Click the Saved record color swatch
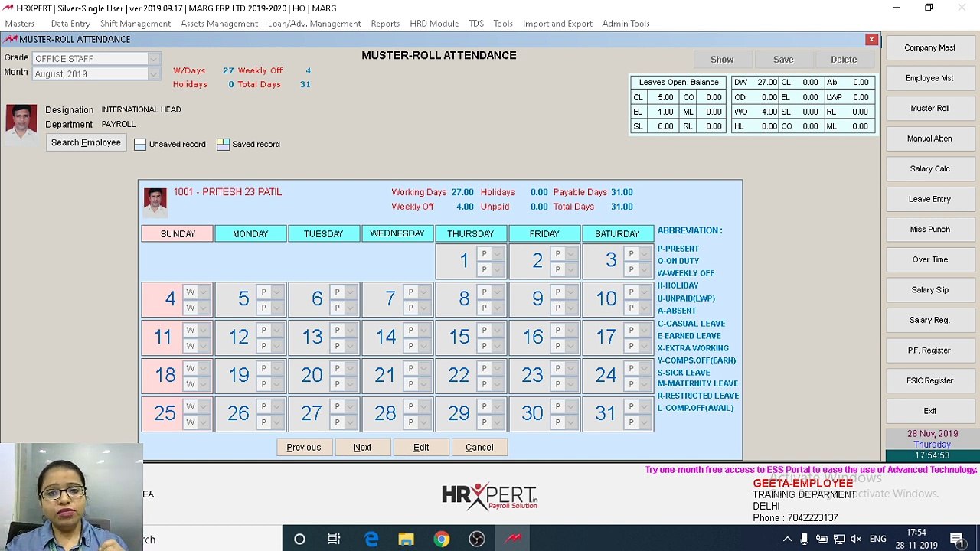Screen dimensions: 980x551 (223, 144)
